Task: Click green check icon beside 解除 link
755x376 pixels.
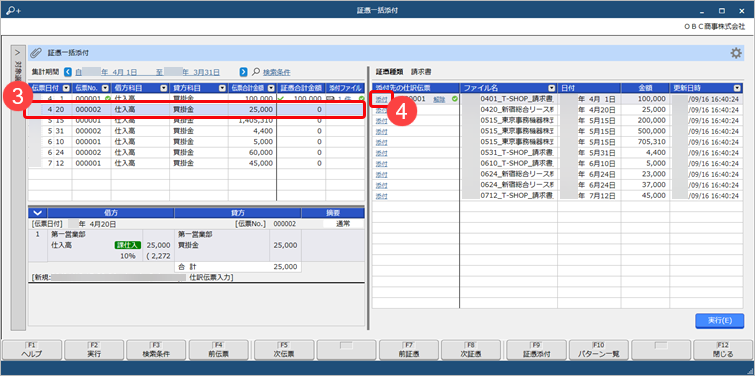Action: [454, 99]
